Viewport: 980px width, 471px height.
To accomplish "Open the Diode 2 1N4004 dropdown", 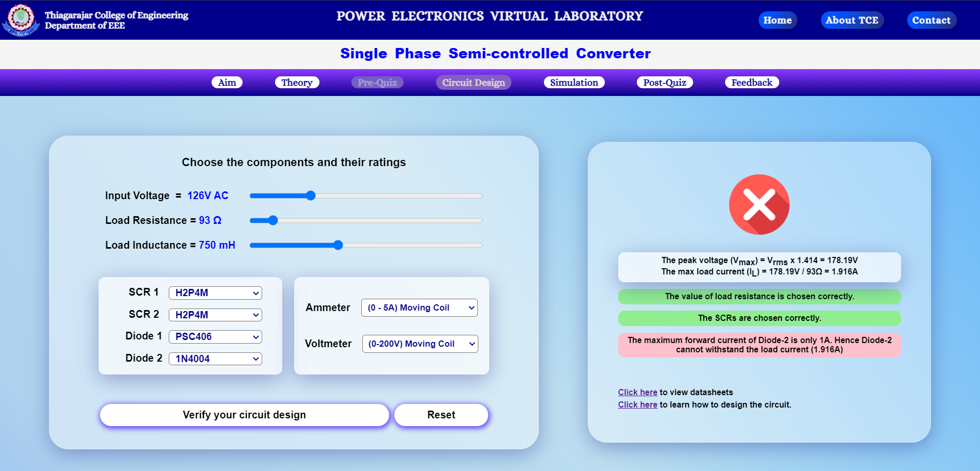I will (215, 359).
